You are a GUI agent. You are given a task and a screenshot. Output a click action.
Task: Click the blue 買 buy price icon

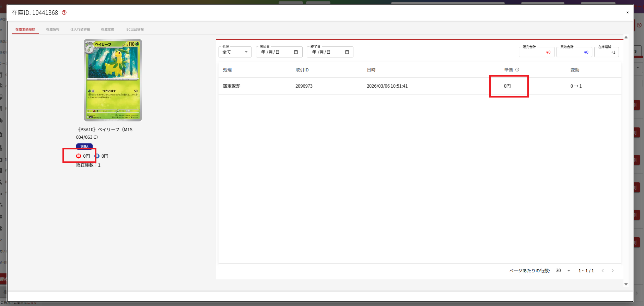97,156
